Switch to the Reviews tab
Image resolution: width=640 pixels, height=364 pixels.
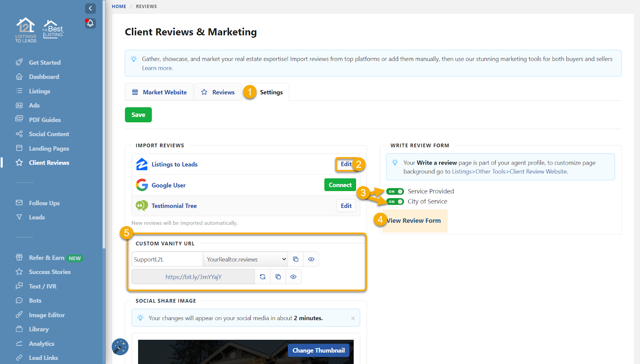[218, 92]
